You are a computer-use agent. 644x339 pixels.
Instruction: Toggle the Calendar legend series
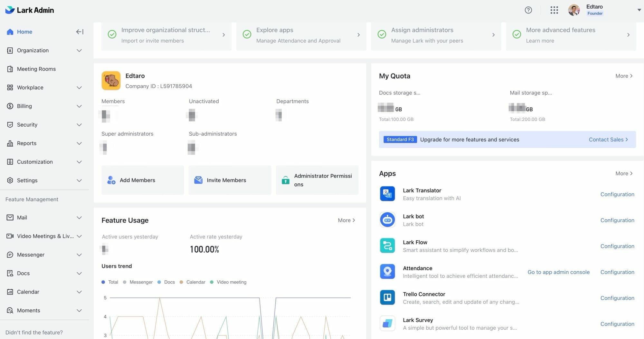[x=193, y=282]
